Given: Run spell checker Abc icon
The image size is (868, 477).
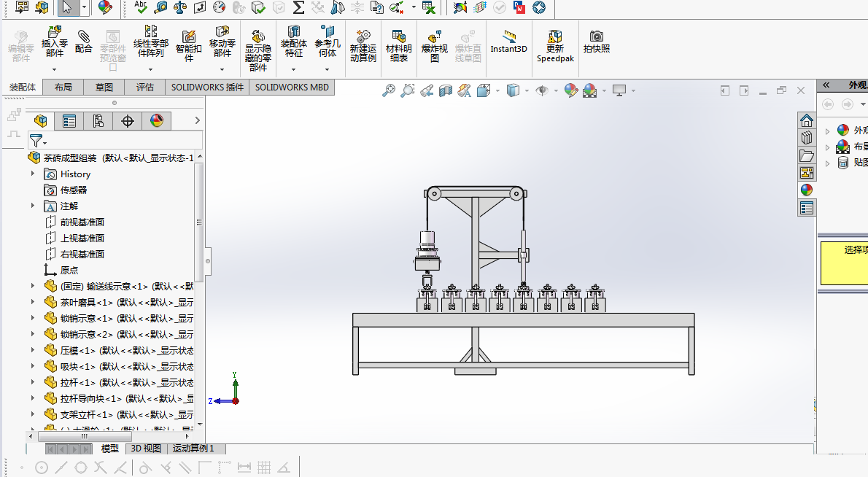Looking at the screenshot, I should (141, 7).
